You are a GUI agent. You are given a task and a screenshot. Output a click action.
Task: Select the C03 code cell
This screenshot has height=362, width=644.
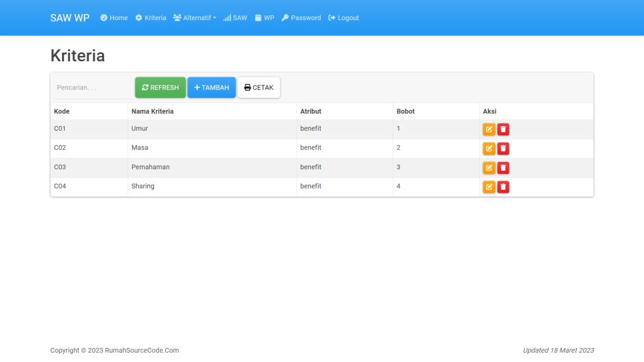point(89,167)
